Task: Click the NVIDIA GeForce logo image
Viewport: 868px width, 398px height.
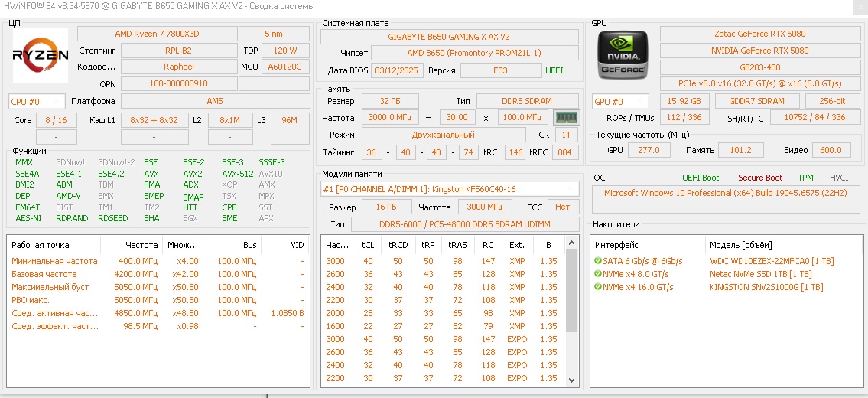Action: tap(623, 55)
